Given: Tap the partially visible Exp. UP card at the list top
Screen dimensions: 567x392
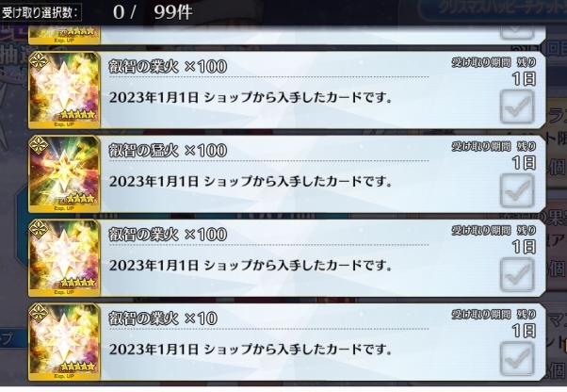Looking at the screenshot, I should click(x=64, y=36).
